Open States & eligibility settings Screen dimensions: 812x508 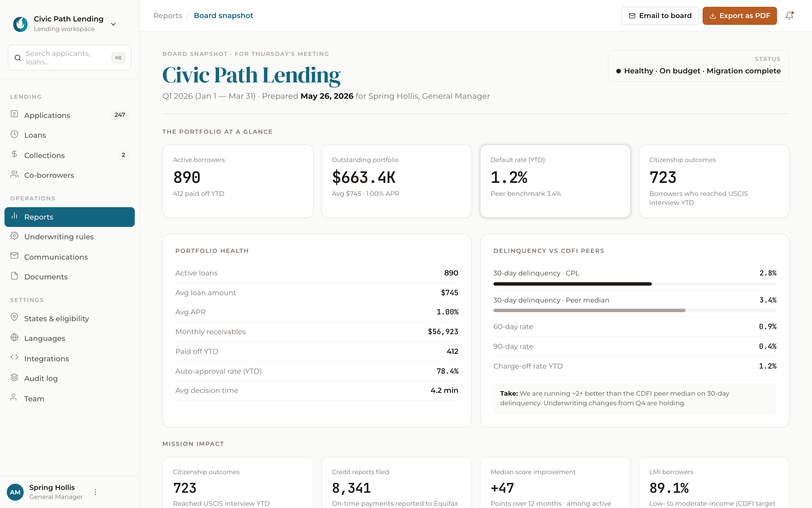(69, 319)
